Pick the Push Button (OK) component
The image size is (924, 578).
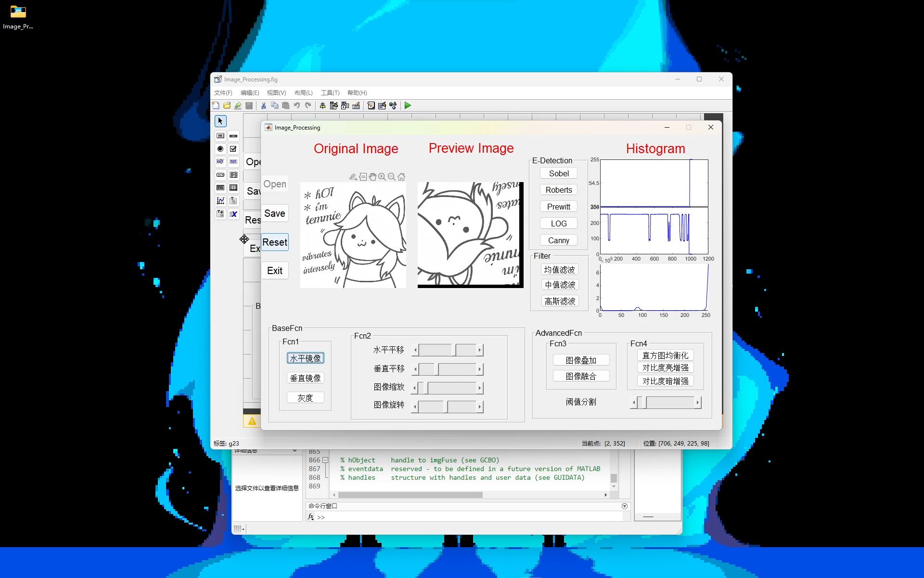pos(220,136)
